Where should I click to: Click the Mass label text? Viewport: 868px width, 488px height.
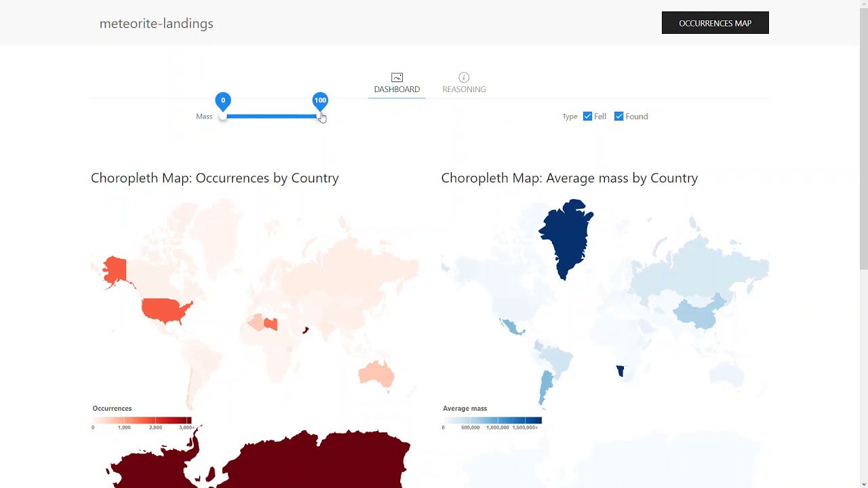pos(204,117)
